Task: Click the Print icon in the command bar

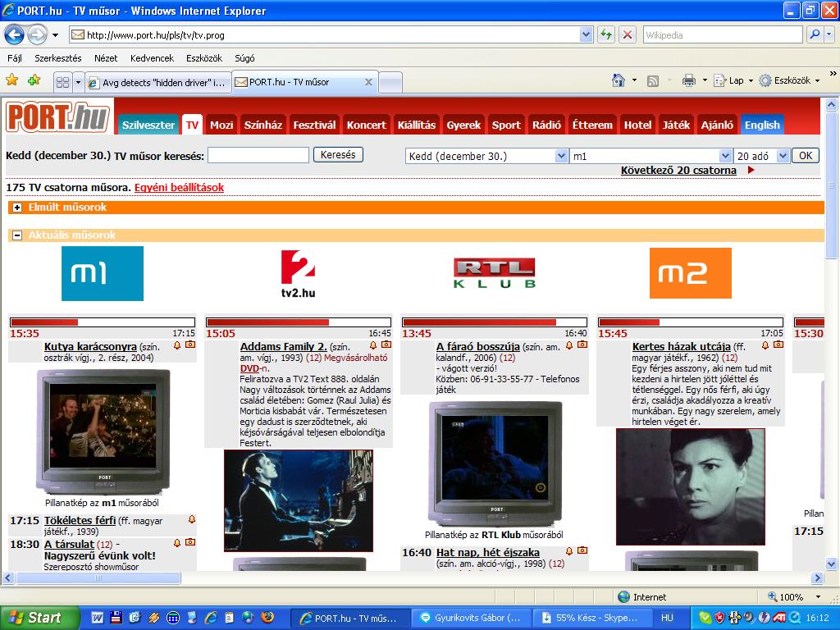Action: pos(689,81)
